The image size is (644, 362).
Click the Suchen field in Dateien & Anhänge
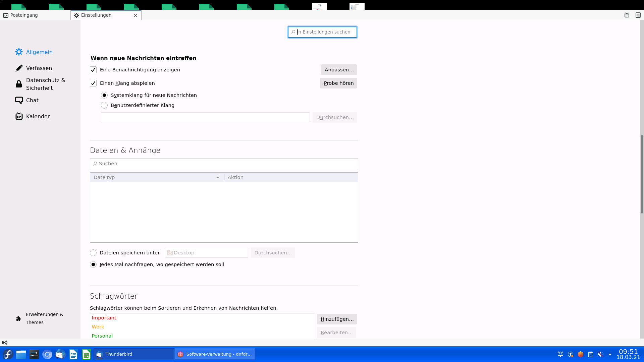224,164
